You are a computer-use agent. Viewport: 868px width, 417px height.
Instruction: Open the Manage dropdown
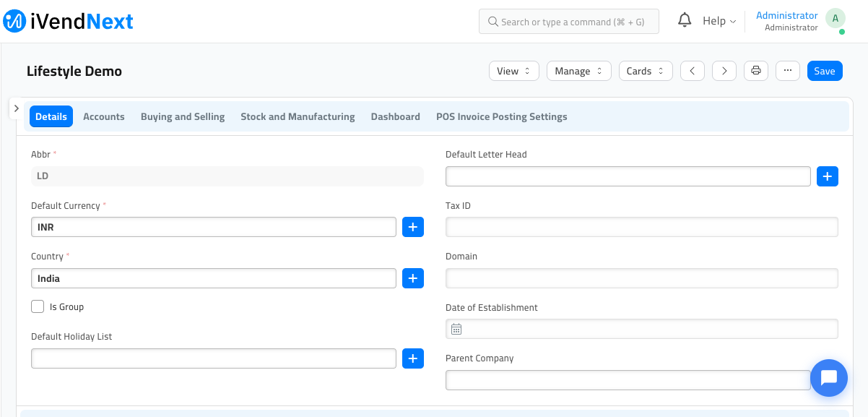point(579,71)
